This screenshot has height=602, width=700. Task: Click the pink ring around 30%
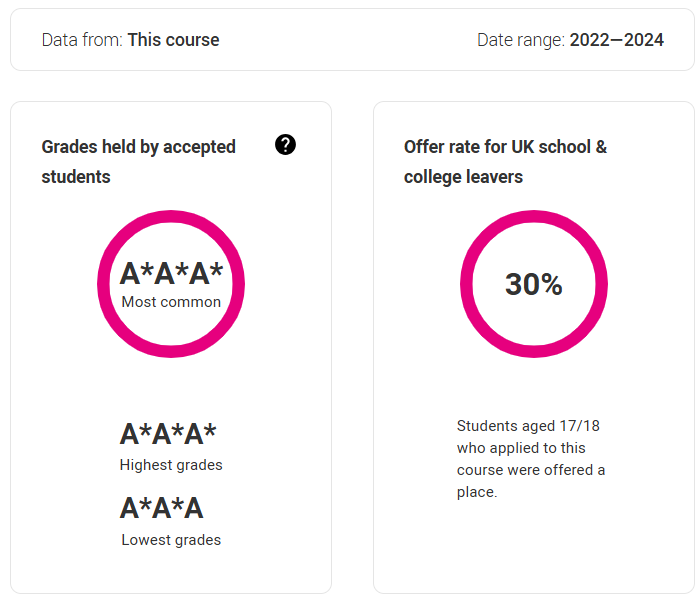pos(534,217)
